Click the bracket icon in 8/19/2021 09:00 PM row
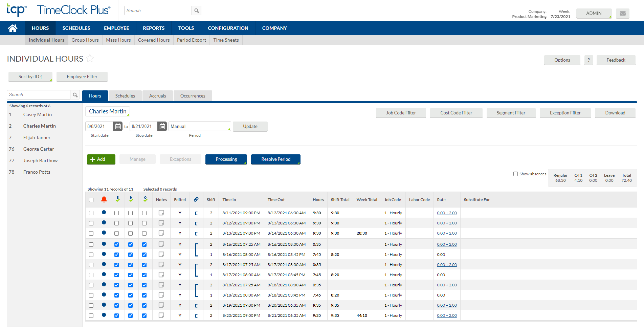The image size is (644, 328). pos(196,306)
